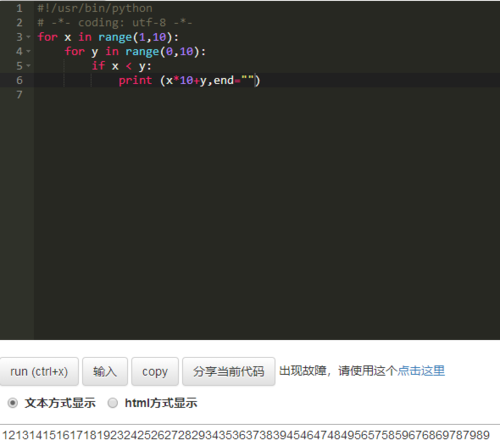Image resolution: width=500 pixels, height=446 pixels.
Task: Click the 输入 button
Action: point(105,371)
